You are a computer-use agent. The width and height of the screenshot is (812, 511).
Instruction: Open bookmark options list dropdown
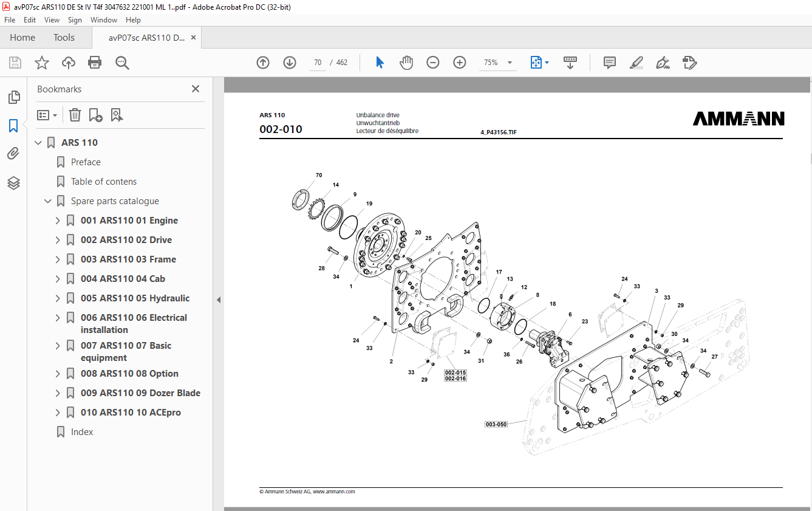(47, 115)
